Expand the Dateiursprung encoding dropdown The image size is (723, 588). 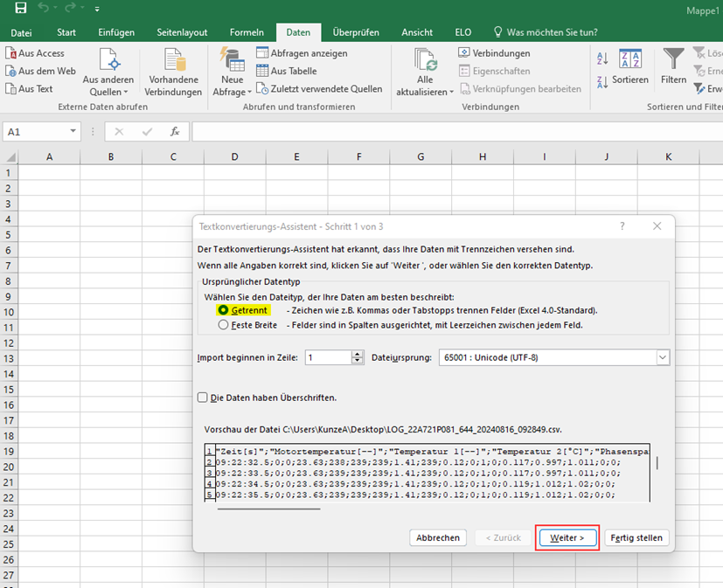point(663,357)
